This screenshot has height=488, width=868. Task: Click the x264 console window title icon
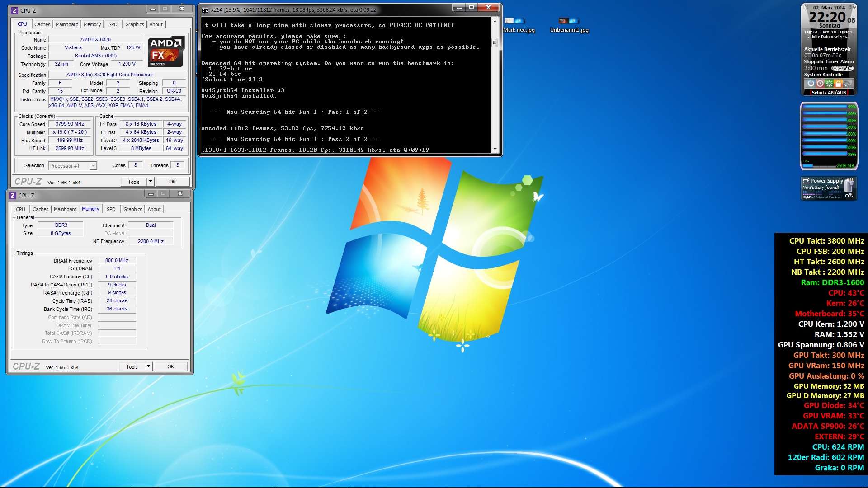coord(205,10)
